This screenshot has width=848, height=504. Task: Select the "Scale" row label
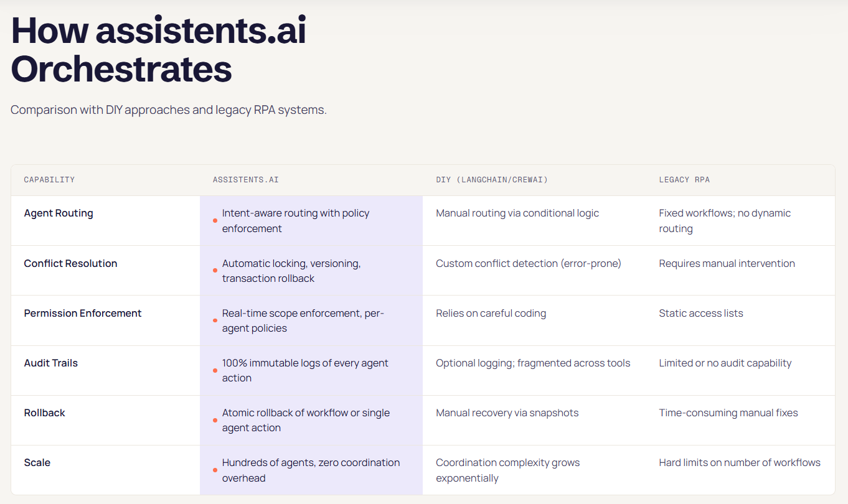click(37, 462)
